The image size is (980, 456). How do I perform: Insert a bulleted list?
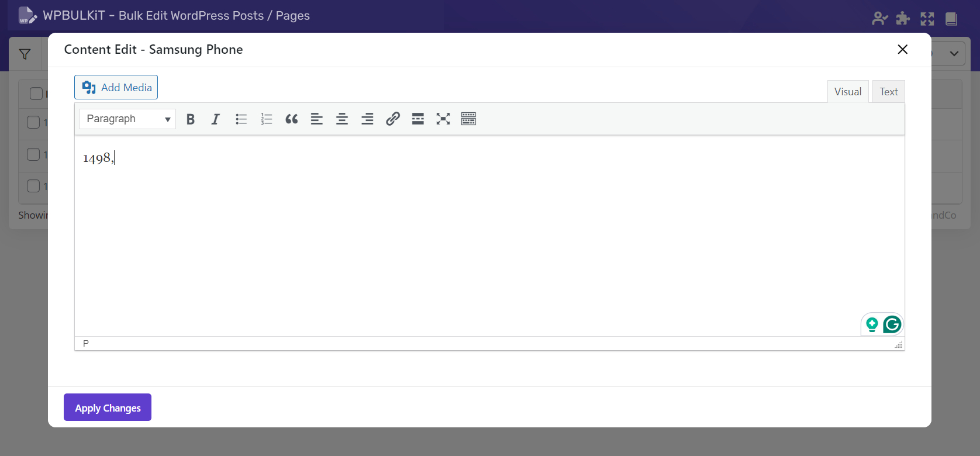(x=241, y=119)
